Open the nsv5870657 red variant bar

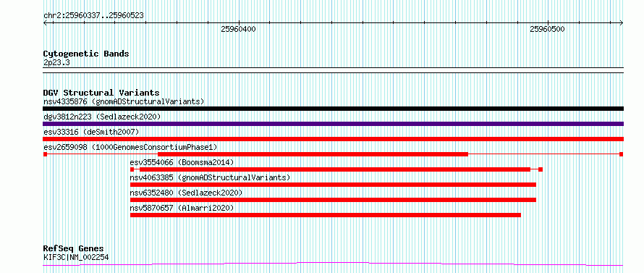coord(326,215)
